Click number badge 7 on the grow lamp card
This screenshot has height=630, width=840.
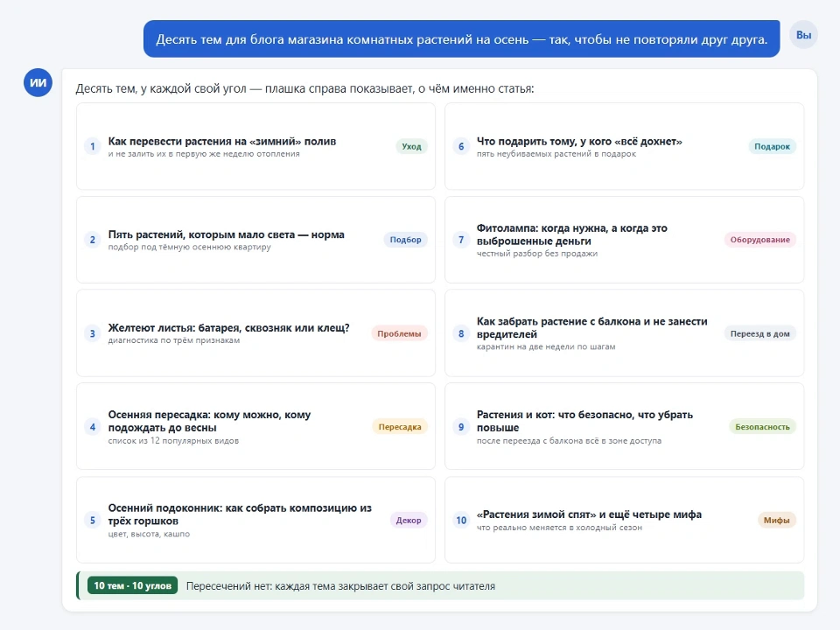pos(461,240)
